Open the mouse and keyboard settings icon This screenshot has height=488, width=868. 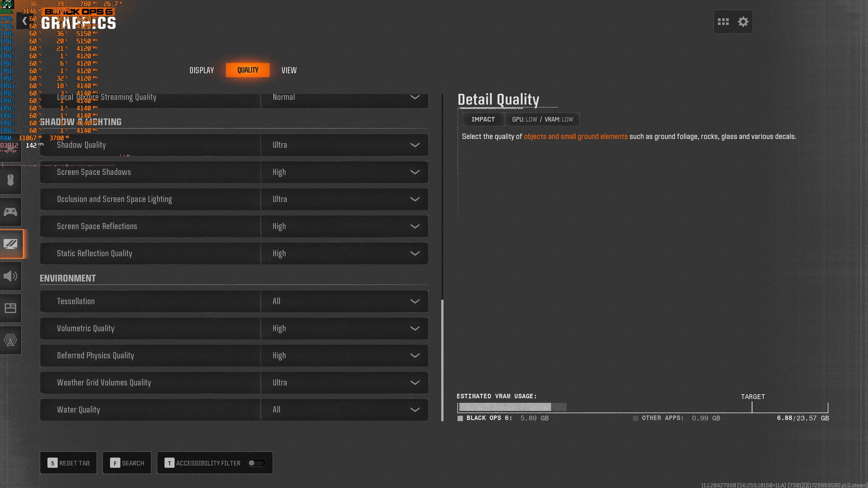10,180
